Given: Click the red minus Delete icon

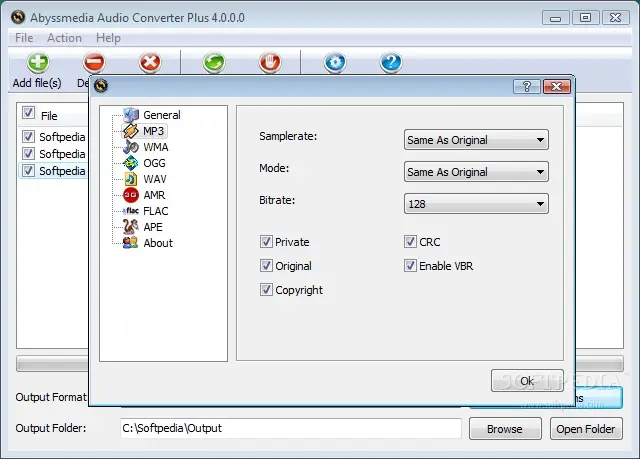Looking at the screenshot, I should pos(94,62).
